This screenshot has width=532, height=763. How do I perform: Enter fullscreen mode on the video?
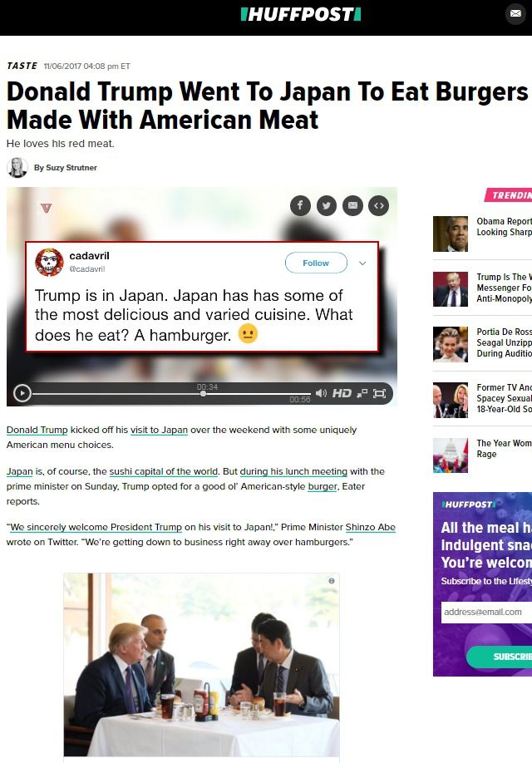(379, 393)
